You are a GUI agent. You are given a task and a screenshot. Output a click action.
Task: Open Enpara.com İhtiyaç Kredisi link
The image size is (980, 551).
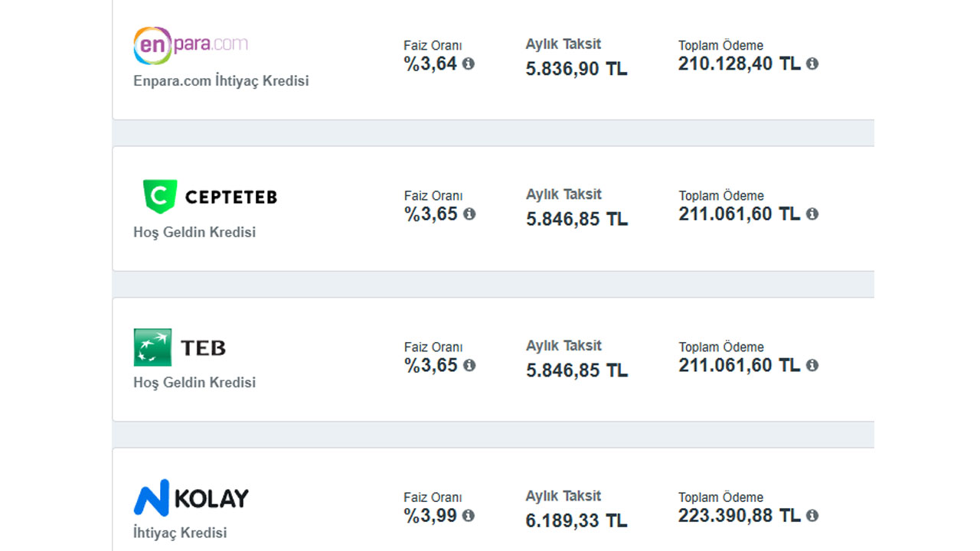pyautogui.click(x=221, y=81)
